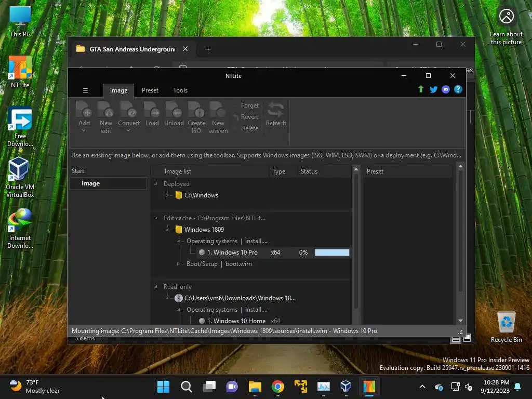The width and height of the screenshot is (532, 399).
Task: Add a new tab in File Explorer
Action: click(x=208, y=49)
